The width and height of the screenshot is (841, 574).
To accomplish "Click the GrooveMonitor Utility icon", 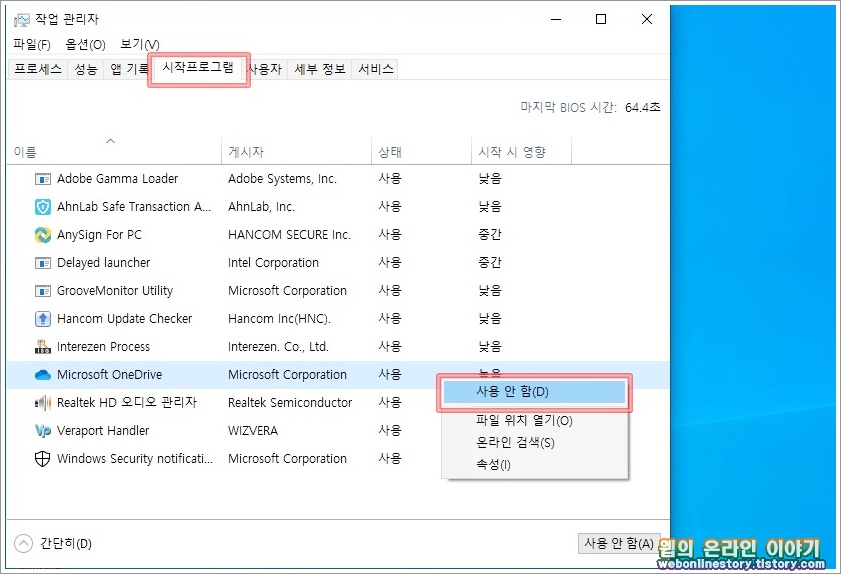I will pos(43,291).
